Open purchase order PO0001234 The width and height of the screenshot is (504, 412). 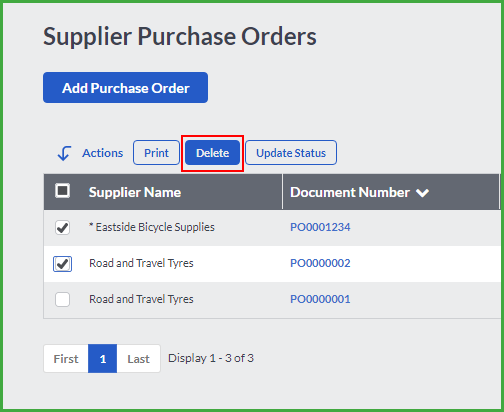[320, 227]
